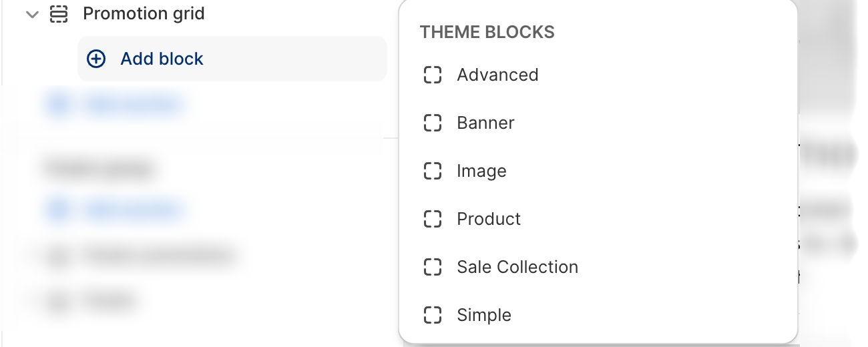Click the Banner block icon
Image resolution: width=868 pixels, height=347 pixels.
point(433,123)
